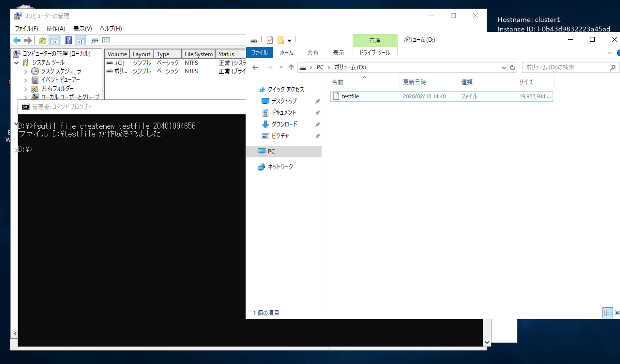Image resolution: width=620 pixels, height=364 pixels.
Task: Select the testfile entry in D: drive
Action: [350, 96]
